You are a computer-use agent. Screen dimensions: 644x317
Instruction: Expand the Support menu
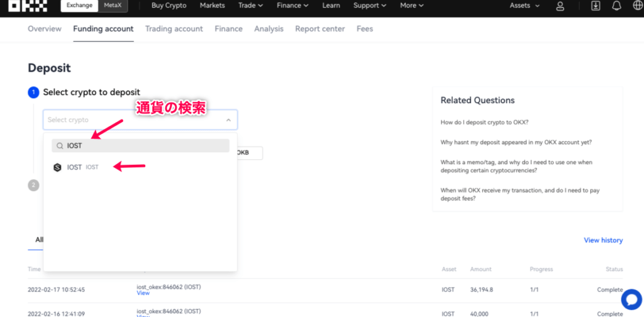(370, 6)
